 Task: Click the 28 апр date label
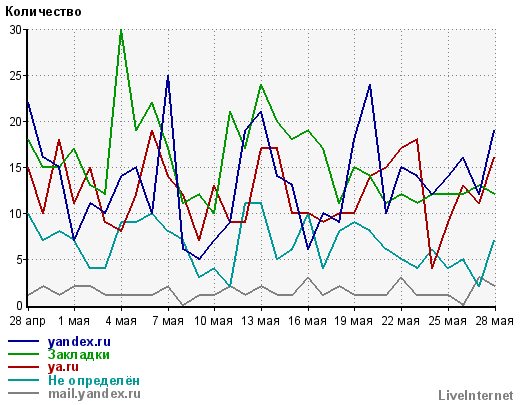tap(27, 321)
